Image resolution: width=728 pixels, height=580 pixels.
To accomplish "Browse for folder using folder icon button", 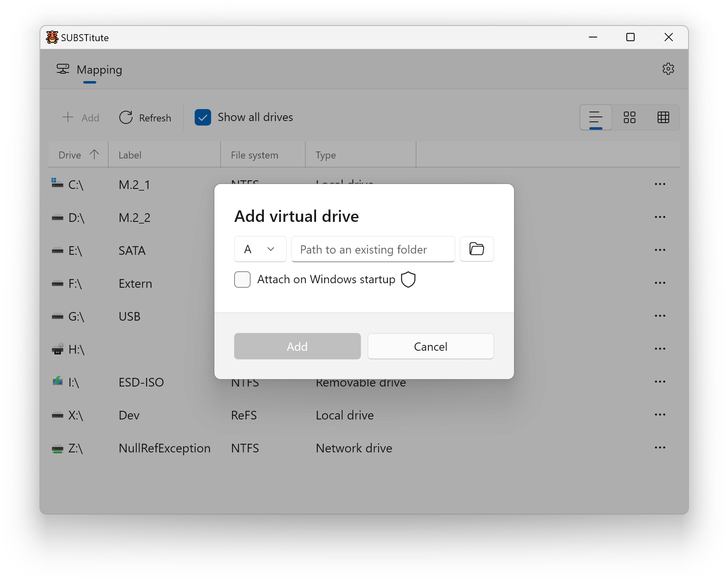I will tap(477, 249).
